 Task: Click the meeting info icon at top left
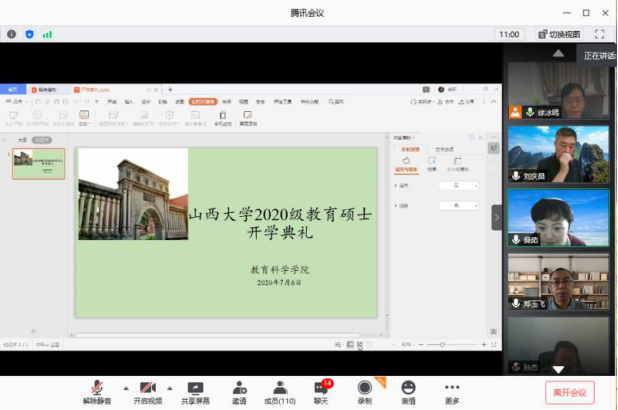point(12,34)
